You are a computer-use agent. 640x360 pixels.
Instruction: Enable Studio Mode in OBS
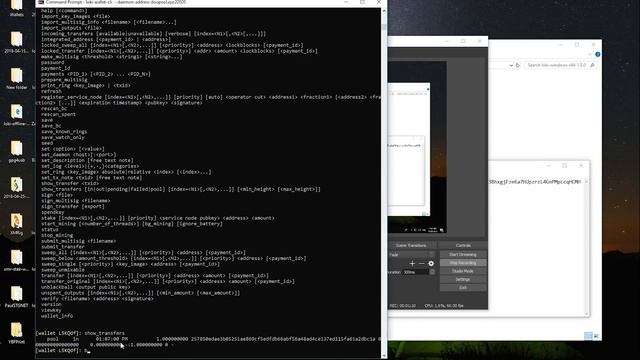tap(463, 271)
